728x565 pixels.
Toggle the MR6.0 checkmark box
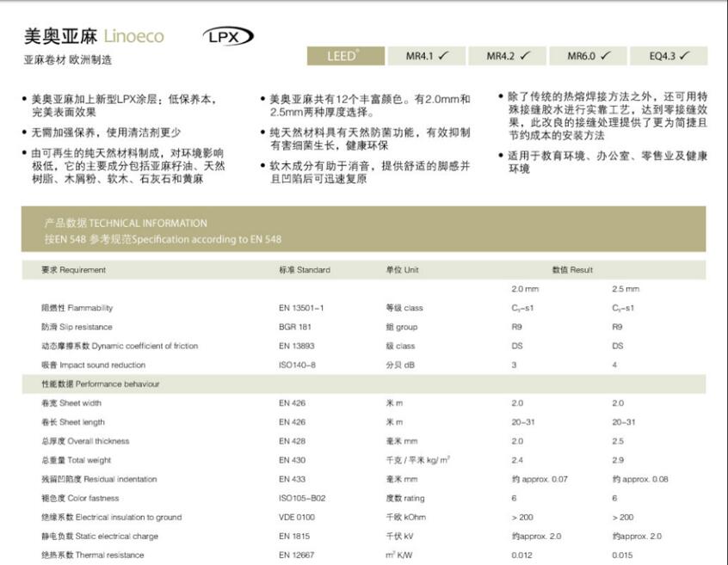588,56
